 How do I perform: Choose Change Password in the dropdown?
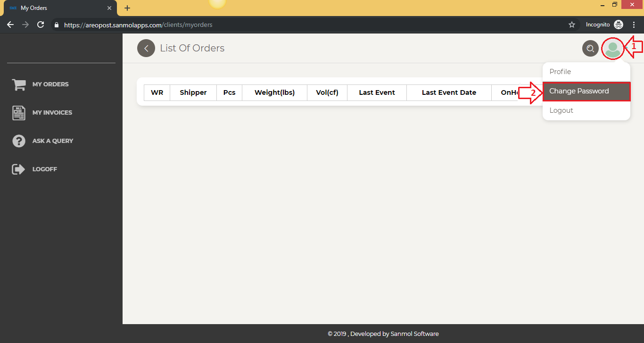[x=586, y=91]
